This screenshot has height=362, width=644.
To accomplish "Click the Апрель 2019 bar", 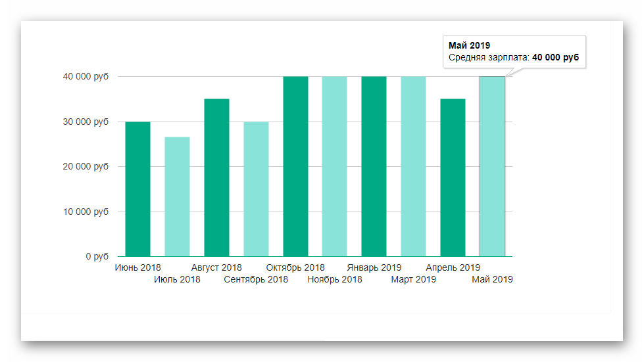I will coord(453,177).
